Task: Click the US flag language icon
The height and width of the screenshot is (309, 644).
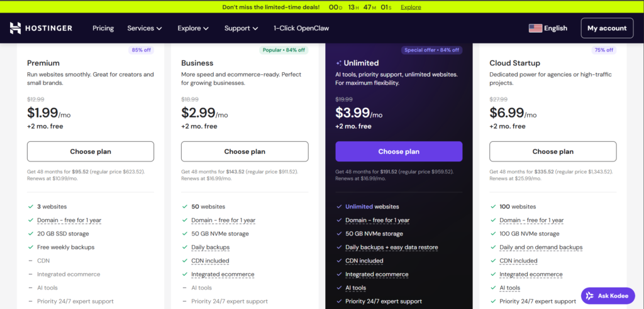Action: click(x=535, y=28)
